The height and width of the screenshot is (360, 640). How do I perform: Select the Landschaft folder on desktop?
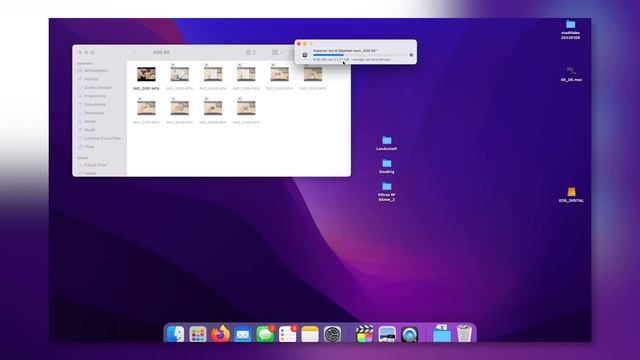(x=387, y=143)
